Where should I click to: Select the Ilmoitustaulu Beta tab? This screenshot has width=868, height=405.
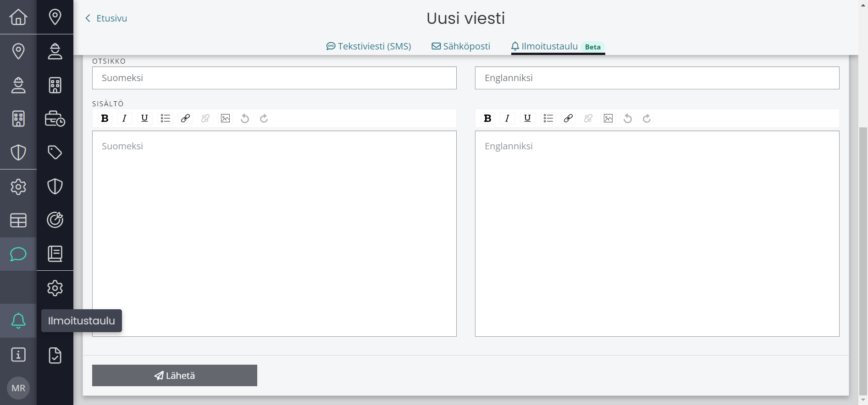(558, 47)
